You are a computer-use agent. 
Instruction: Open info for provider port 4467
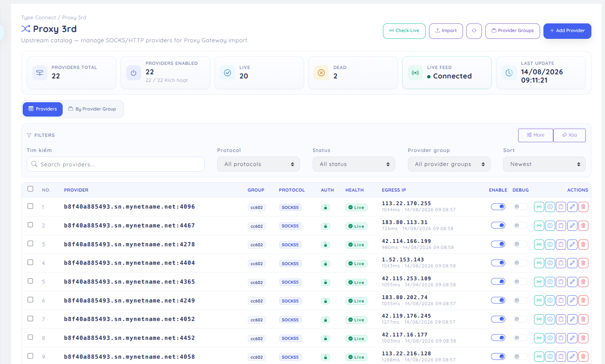(x=550, y=226)
